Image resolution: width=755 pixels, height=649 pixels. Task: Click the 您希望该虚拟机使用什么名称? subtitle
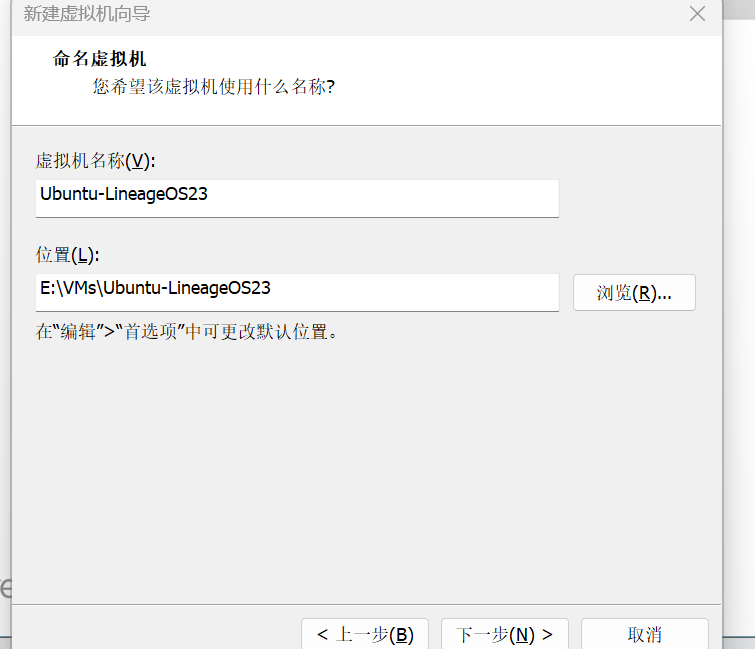pos(214,87)
